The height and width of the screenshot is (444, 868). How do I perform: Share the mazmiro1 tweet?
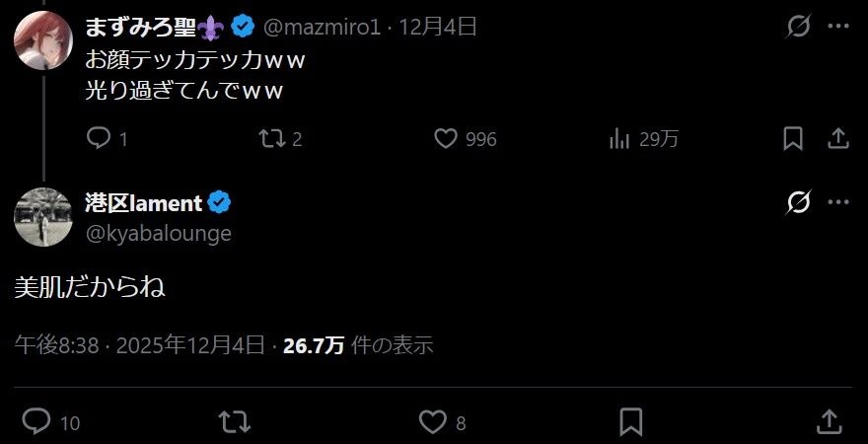point(838,138)
